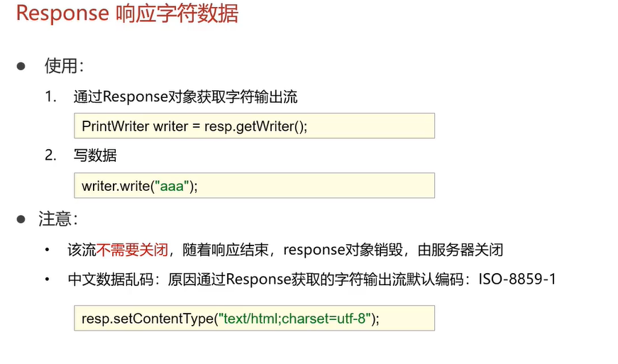The width and height of the screenshot is (618, 364).
Task: Click the red text '不需要关闭'
Action: coord(132,250)
